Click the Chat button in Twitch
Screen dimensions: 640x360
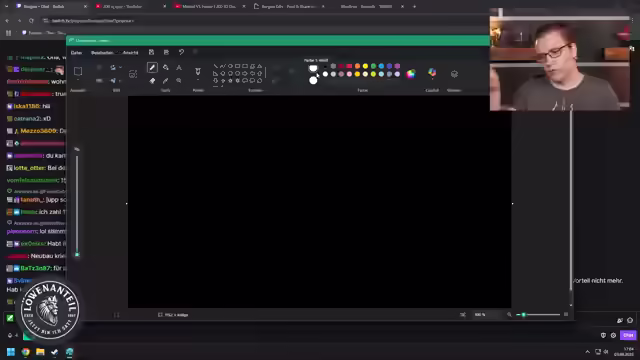628,335
